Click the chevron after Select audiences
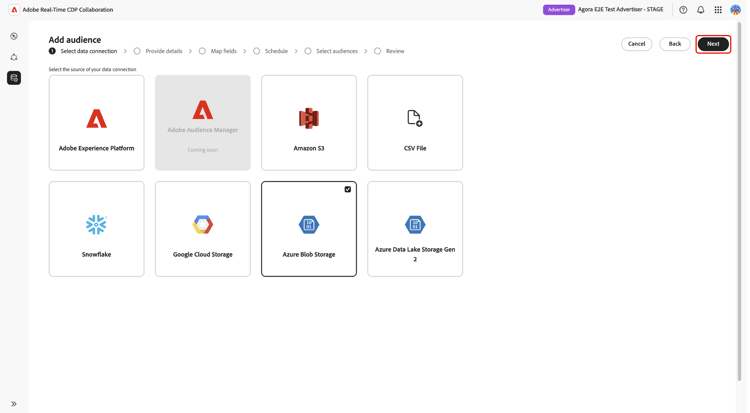This screenshot has height=413, width=750. [x=366, y=51]
